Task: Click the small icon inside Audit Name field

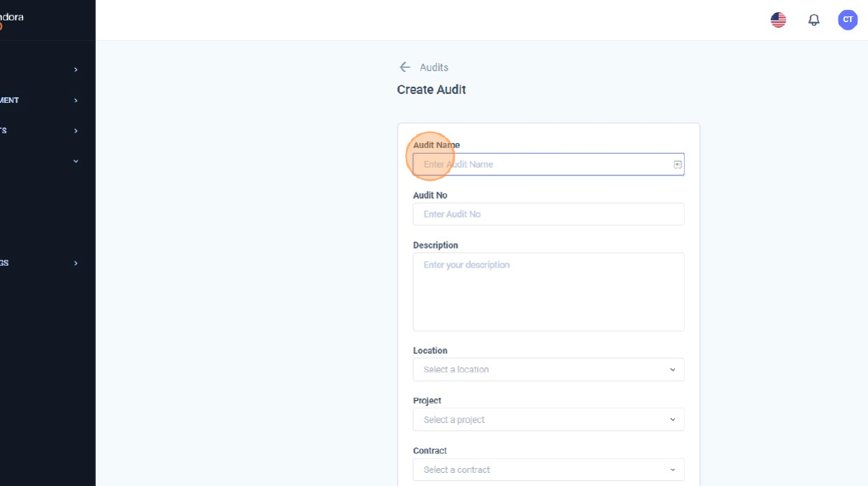Action: 677,164
